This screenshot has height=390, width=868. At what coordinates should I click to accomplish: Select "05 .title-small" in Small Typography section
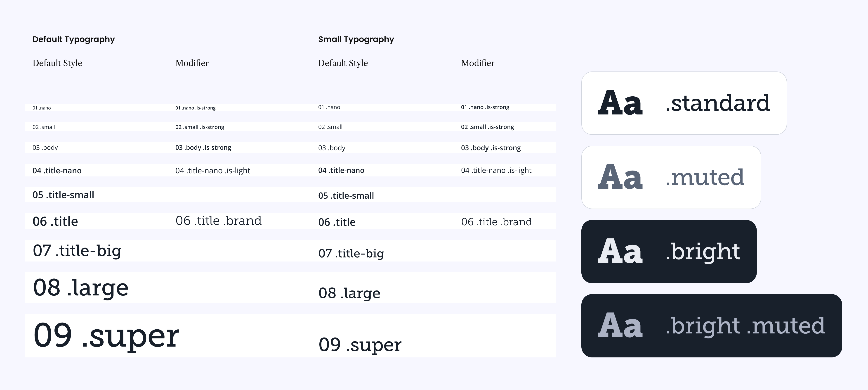[x=346, y=195]
